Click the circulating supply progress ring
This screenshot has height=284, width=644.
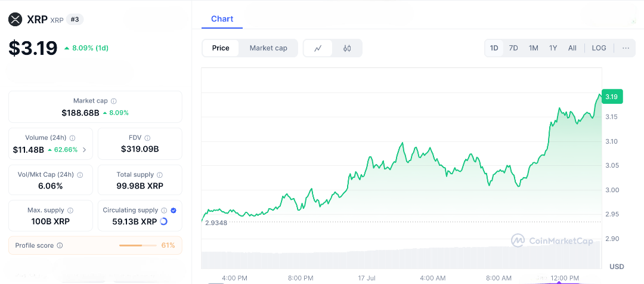[x=163, y=221]
